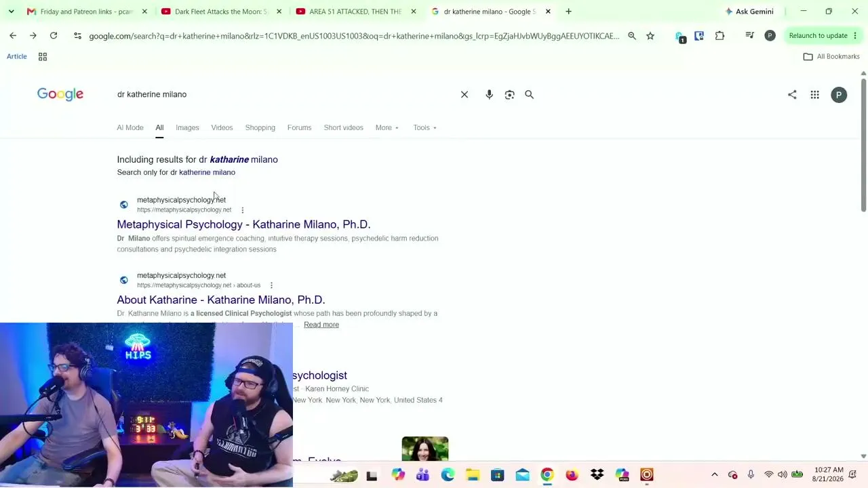Open the Extensions puzzle menu
The image size is (868, 488).
719,36
